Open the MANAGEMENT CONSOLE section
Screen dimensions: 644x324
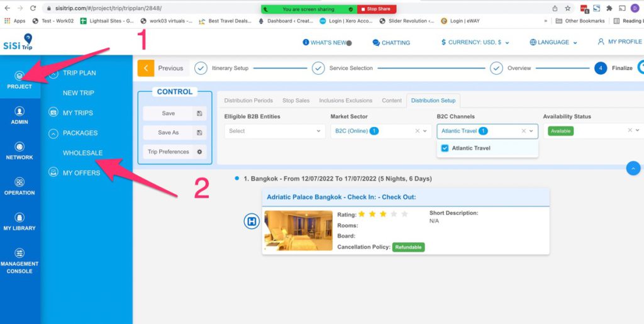point(19,261)
